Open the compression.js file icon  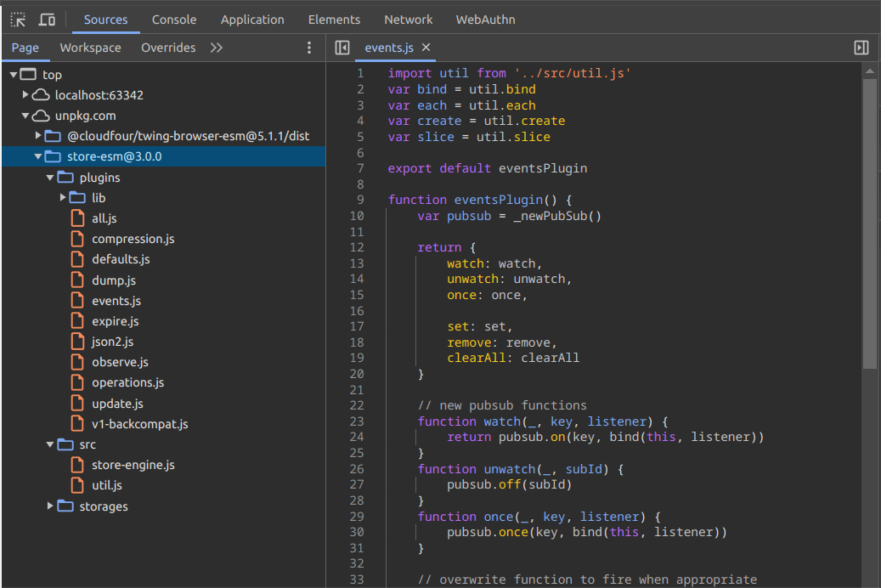pos(78,239)
